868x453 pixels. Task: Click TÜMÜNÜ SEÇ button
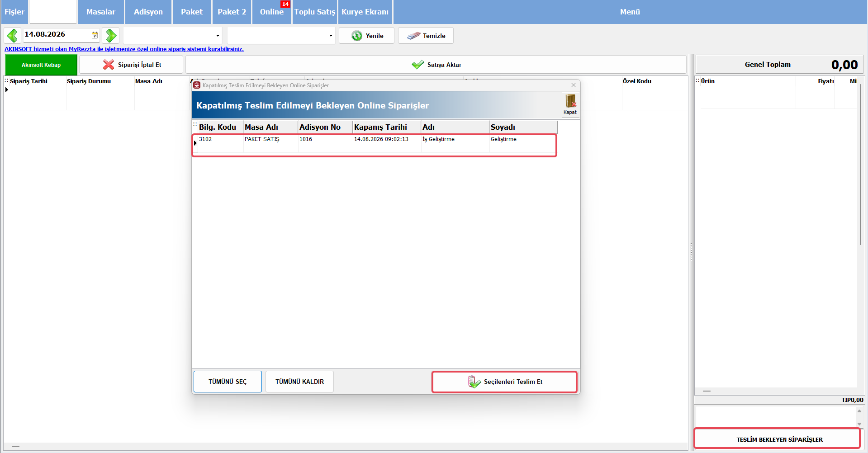228,382
